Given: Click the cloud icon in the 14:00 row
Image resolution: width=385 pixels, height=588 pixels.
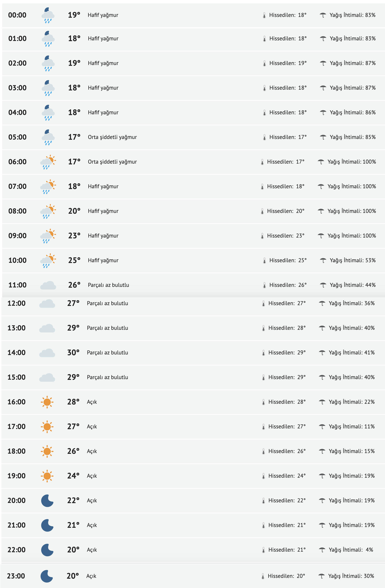Looking at the screenshot, I should (x=47, y=353).
